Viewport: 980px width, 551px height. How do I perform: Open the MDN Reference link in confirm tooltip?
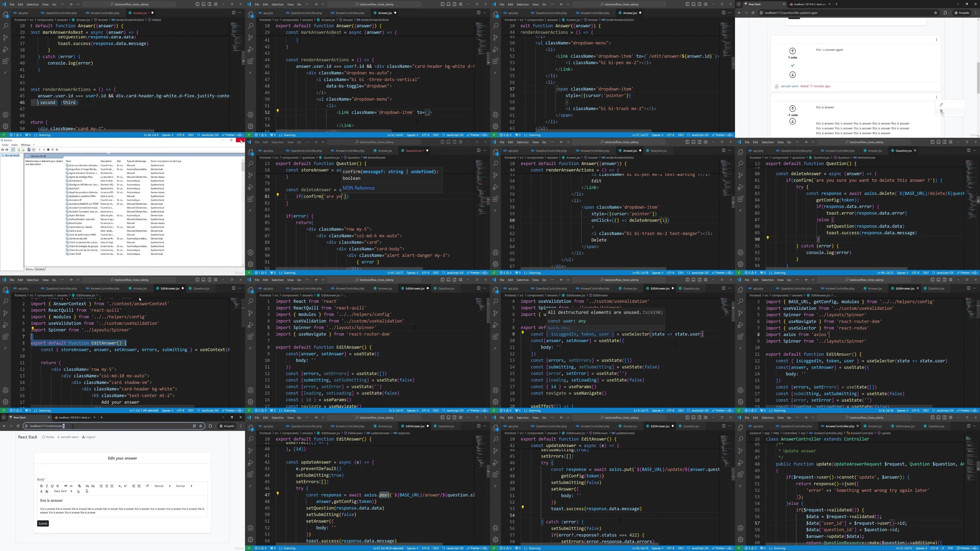click(358, 188)
